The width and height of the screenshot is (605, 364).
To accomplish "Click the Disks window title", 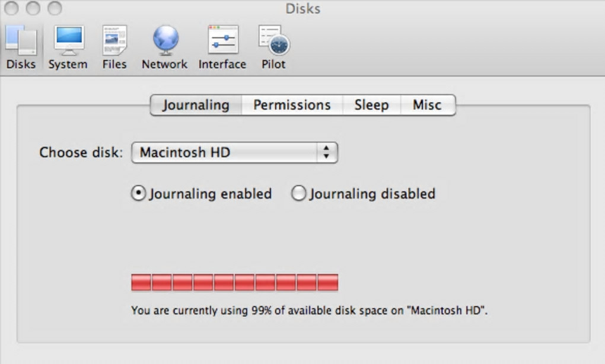I will tap(302, 8).
